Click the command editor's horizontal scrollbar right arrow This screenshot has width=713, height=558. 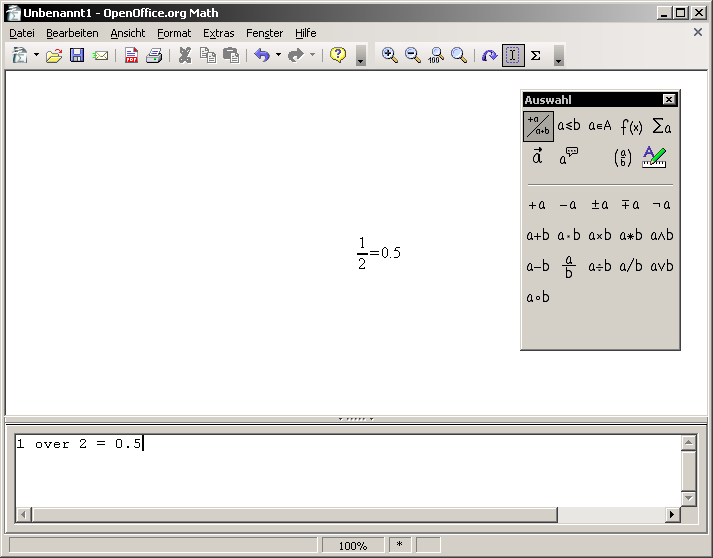tap(672, 515)
